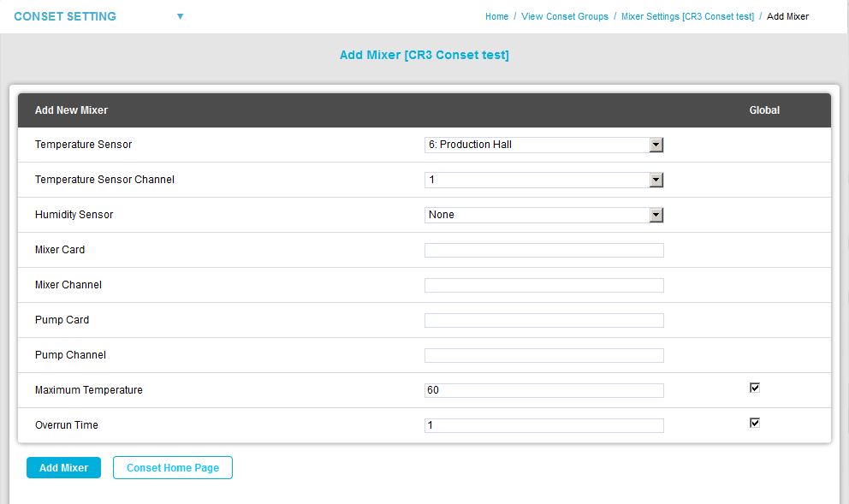
Task: Click into the Pump Card field
Action: pyautogui.click(x=543, y=320)
